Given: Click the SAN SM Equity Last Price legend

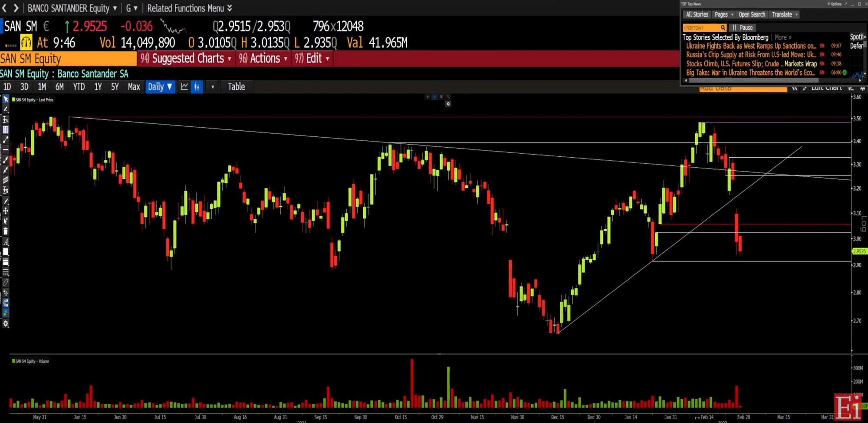Looking at the screenshot, I should click(x=33, y=100).
